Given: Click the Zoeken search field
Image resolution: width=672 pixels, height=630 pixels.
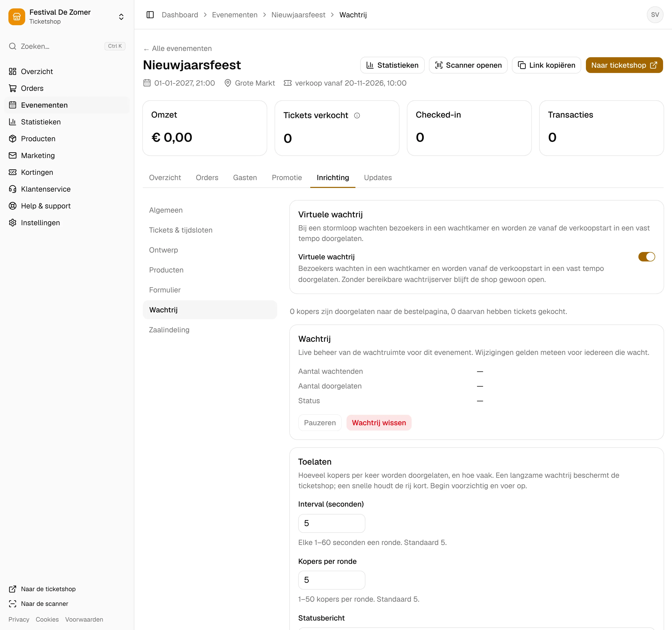Looking at the screenshot, I should [67, 46].
